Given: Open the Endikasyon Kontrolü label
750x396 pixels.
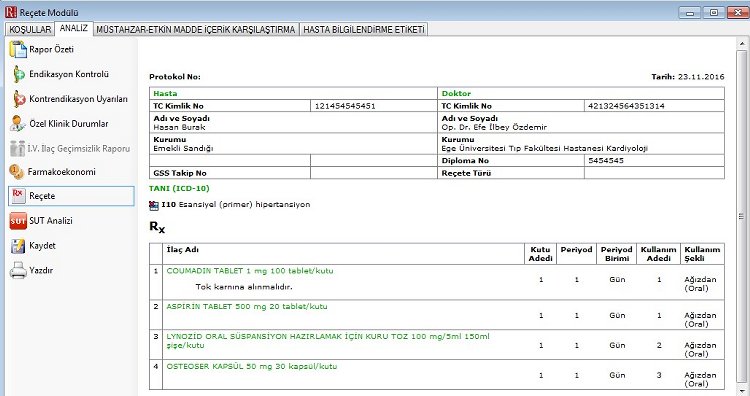Looking at the screenshot, I should (69, 74).
